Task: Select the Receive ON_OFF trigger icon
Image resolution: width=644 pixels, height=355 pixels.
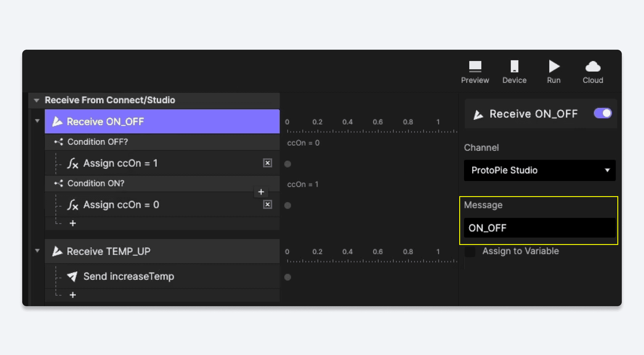Action: pos(58,121)
